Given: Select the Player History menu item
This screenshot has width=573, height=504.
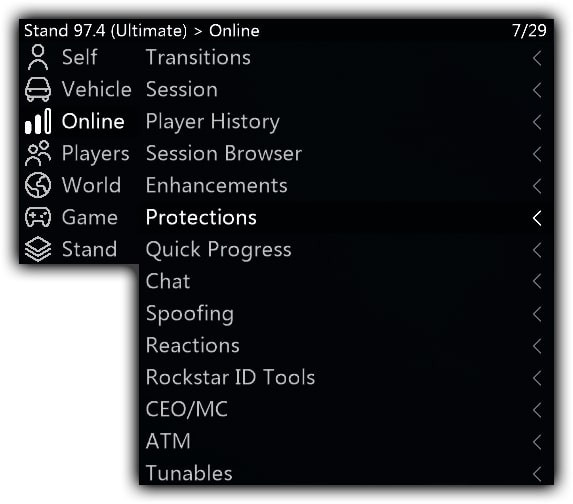Looking at the screenshot, I should [x=346, y=121].
